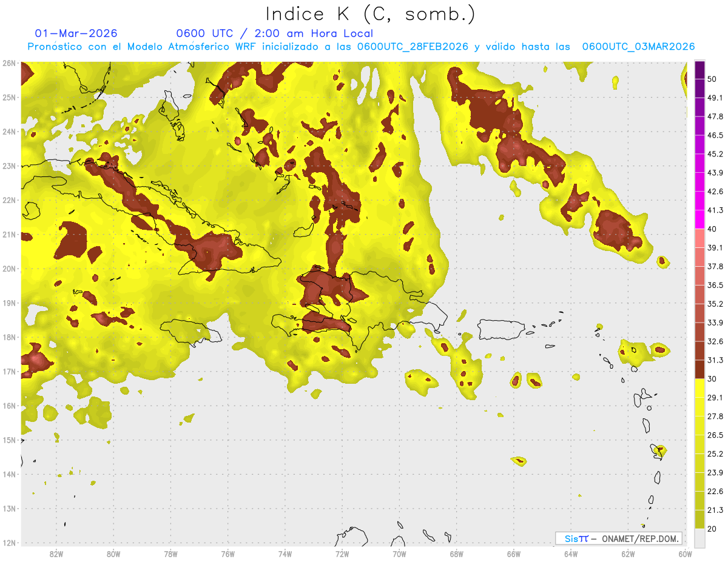Image resolution: width=728 pixels, height=562 pixels.
Task: Click the title "Indice K (C, somb.)"
Action: (x=371, y=15)
